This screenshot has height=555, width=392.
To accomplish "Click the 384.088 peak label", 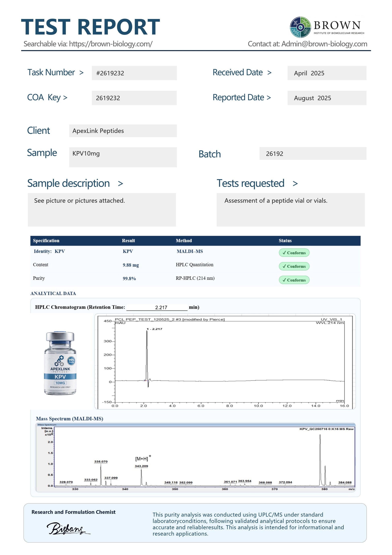I will coord(345,482).
